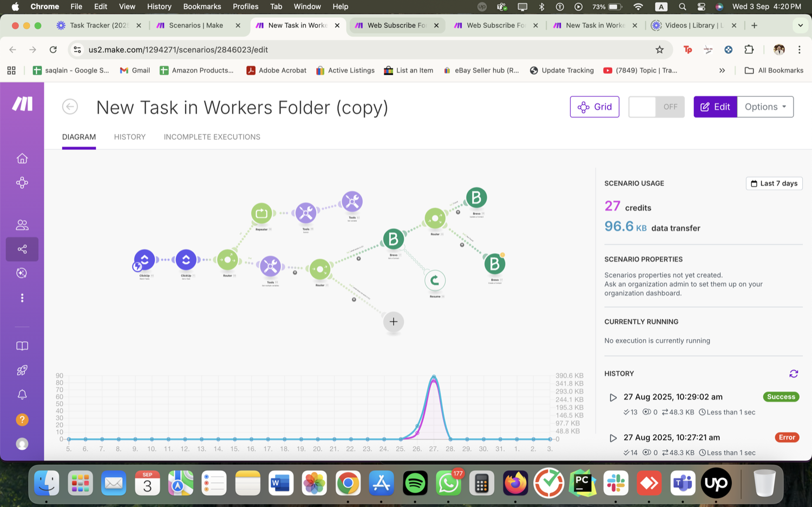812x507 pixels.
Task: Open WhatsApp from the Dock
Action: pyautogui.click(x=449, y=483)
